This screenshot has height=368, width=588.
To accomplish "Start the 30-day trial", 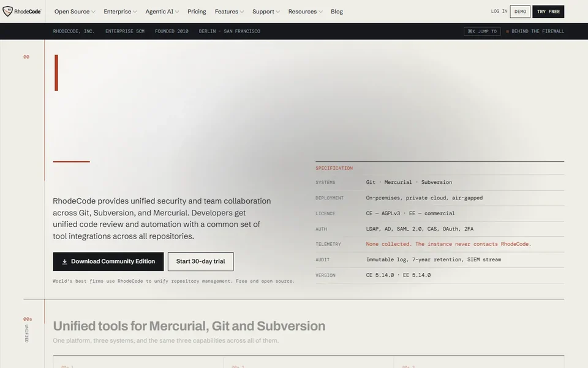I will click(201, 261).
